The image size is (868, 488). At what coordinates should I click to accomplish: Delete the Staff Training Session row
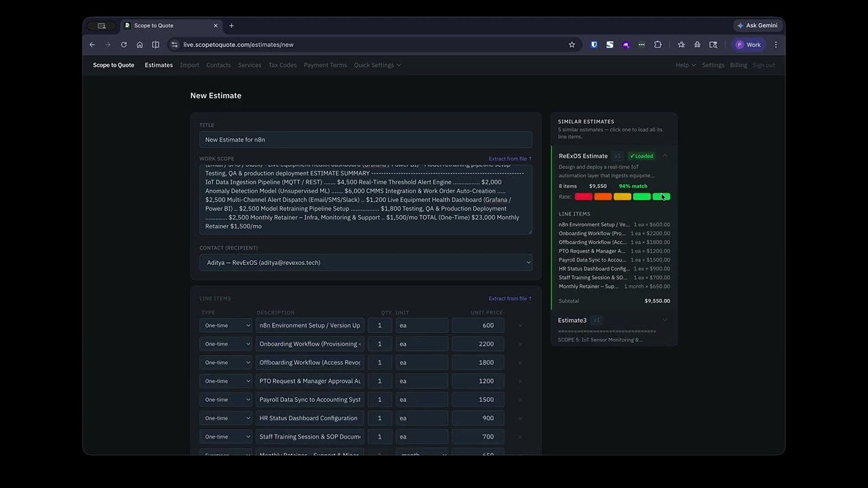click(520, 436)
